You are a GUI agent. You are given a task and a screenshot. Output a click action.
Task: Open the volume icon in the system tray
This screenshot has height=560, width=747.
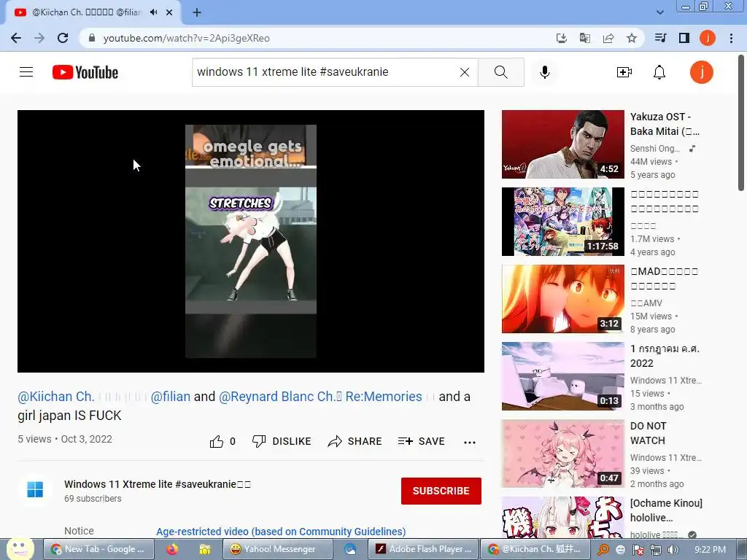click(673, 550)
